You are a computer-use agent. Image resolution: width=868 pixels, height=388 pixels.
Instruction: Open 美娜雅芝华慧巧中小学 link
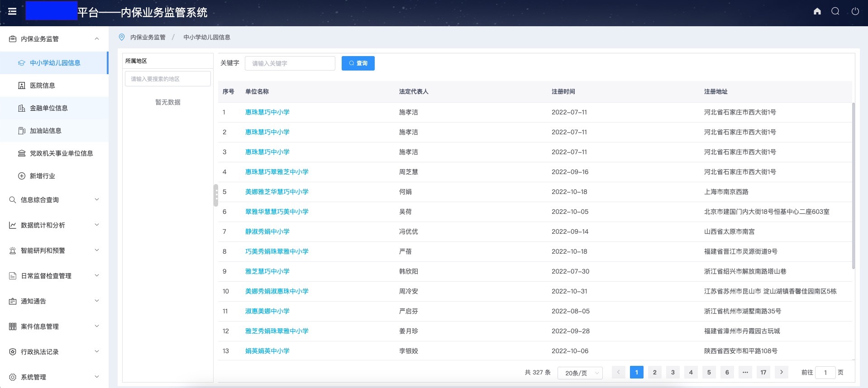(277, 192)
